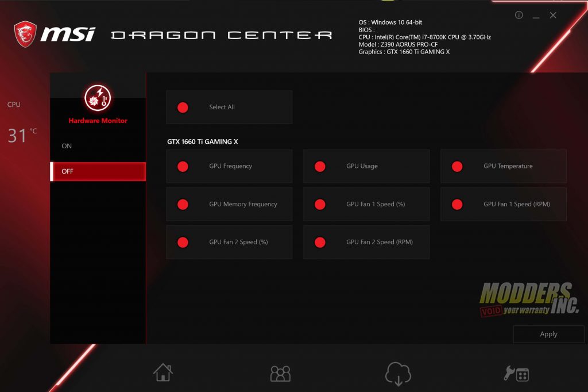
Task: Open the community people icon
Action: pyautogui.click(x=280, y=374)
